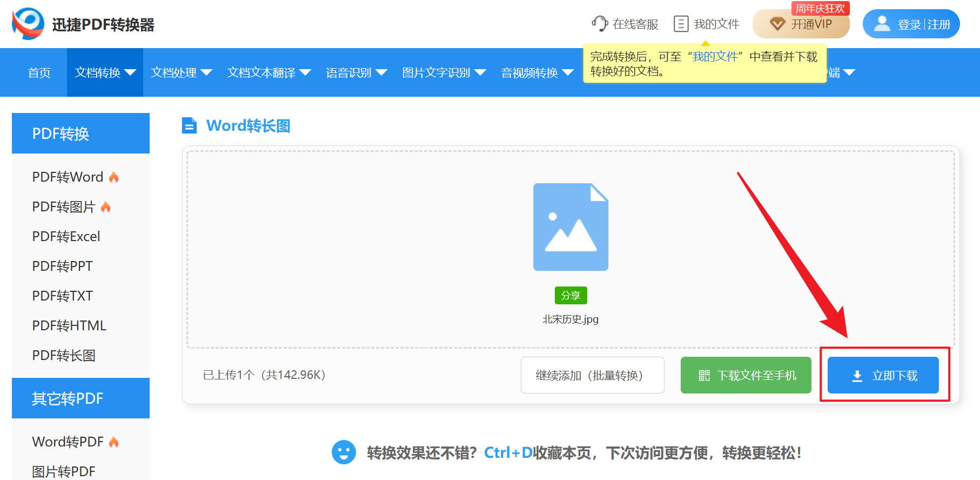Viewport: 980px width, 480px height.
Task: Click the document icon beside Word转长图 title
Action: click(189, 125)
